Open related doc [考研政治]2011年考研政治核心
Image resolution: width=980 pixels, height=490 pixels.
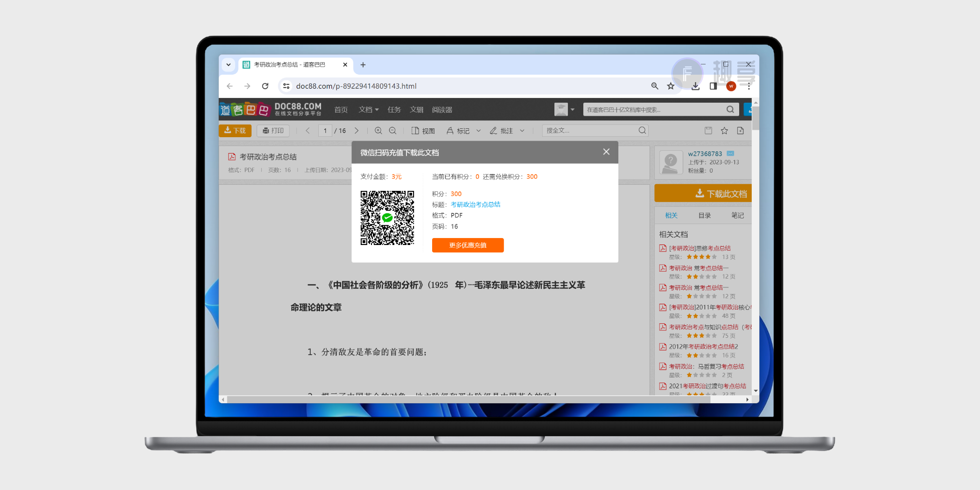pyautogui.click(x=710, y=307)
